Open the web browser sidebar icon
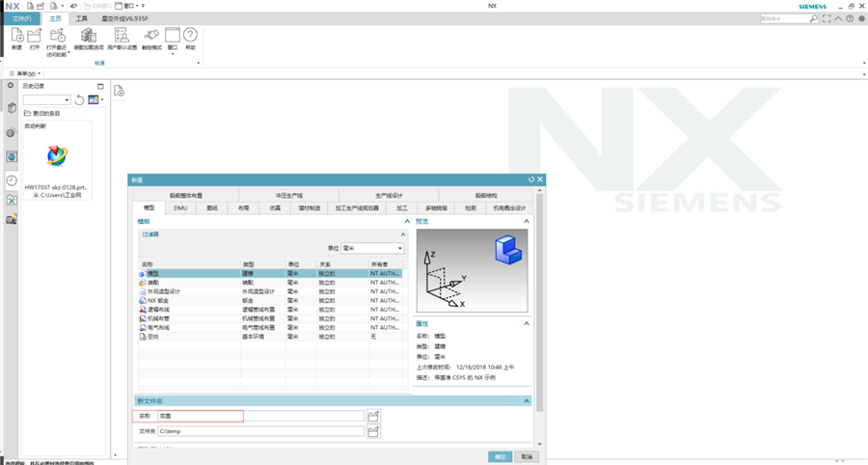 (x=12, y=156)
